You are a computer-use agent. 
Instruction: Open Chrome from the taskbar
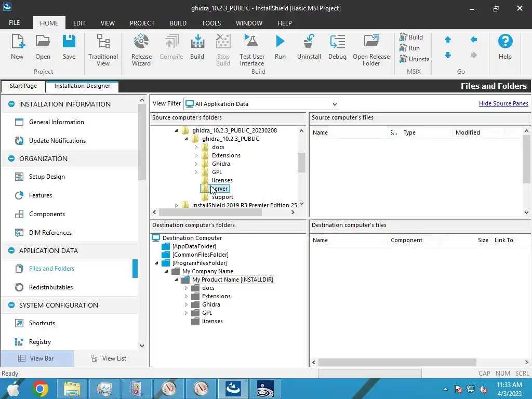tap(40, 389)
